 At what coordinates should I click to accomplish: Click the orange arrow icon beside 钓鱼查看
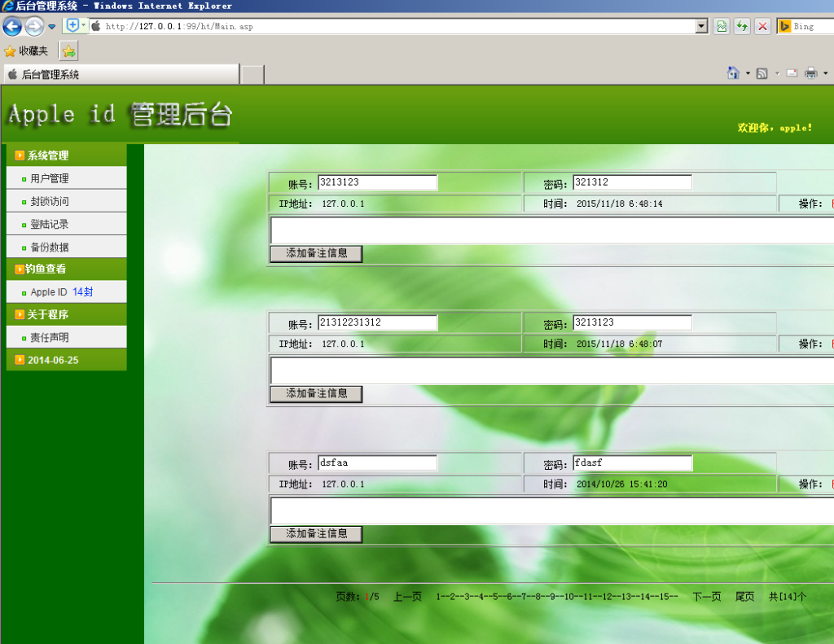coord(20,269)
